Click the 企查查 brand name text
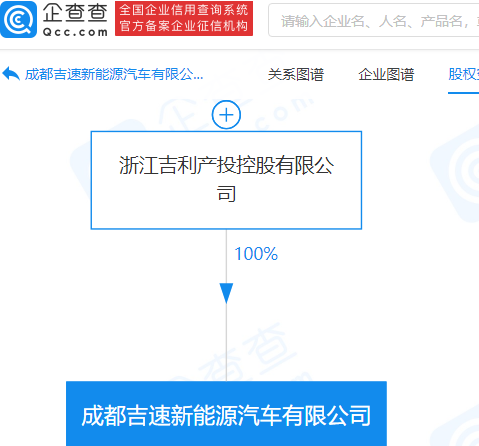479x446 pixels. click(x=75, y=13)
